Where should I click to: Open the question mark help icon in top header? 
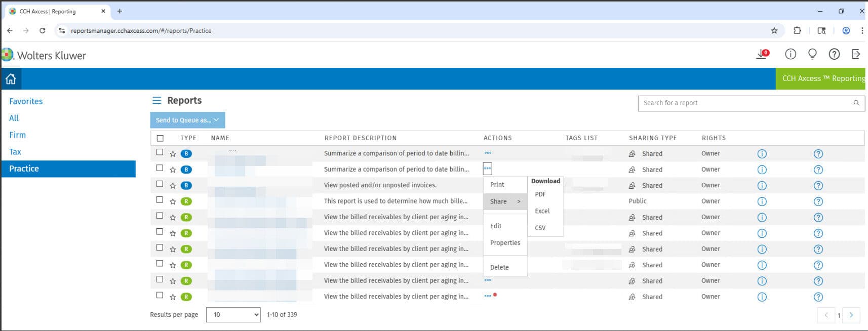(x=834, y=54)
